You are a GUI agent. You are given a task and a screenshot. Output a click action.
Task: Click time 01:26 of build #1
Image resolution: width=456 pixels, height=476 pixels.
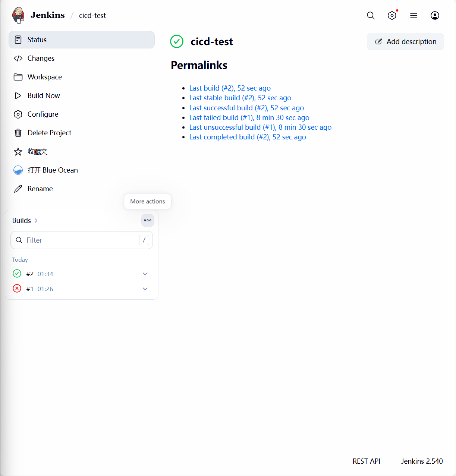tap(45, 289)
